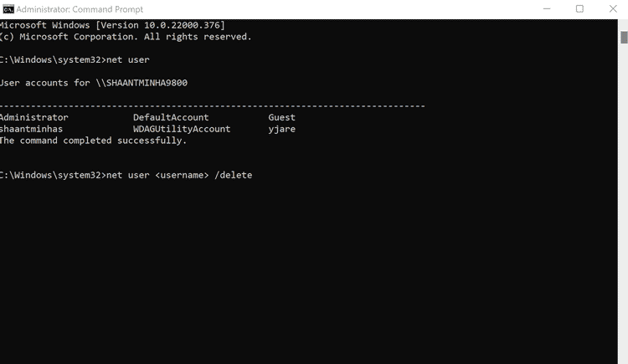Image resolution: width=628 pixels, height=364 pixels.
Task: Maximize the Command Prompt window
Action: 579,8
